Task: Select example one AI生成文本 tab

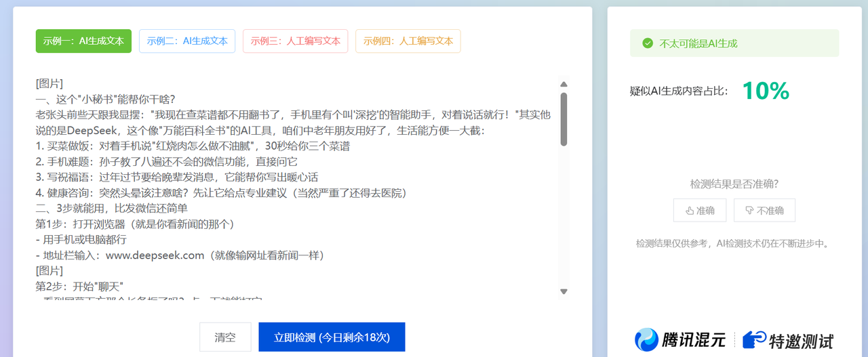Action: 83,41
